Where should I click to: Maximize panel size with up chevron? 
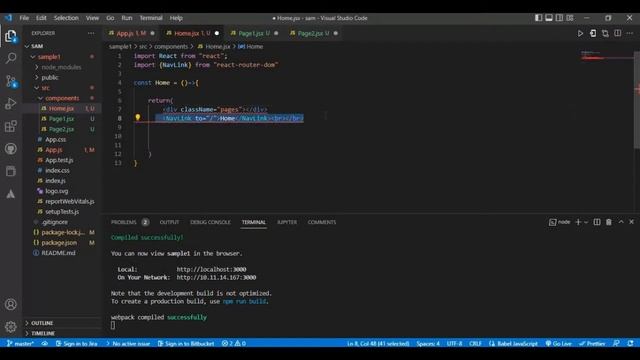coord(621,222)
